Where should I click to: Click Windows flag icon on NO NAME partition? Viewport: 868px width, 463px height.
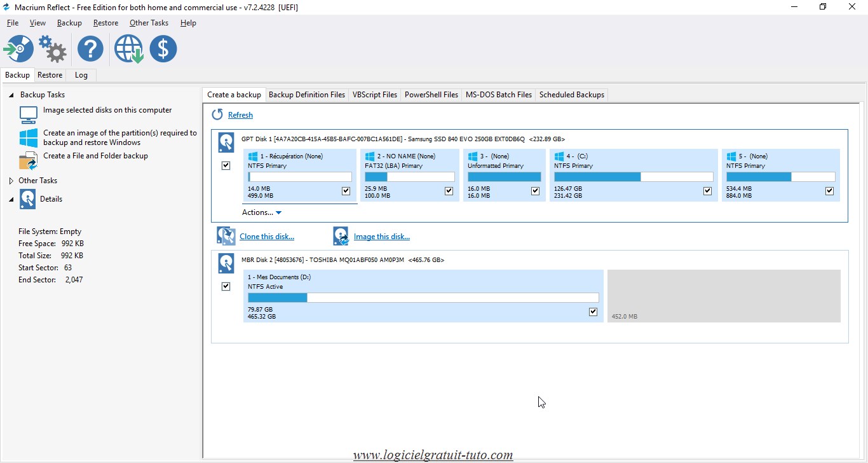[x=369, y=156]
